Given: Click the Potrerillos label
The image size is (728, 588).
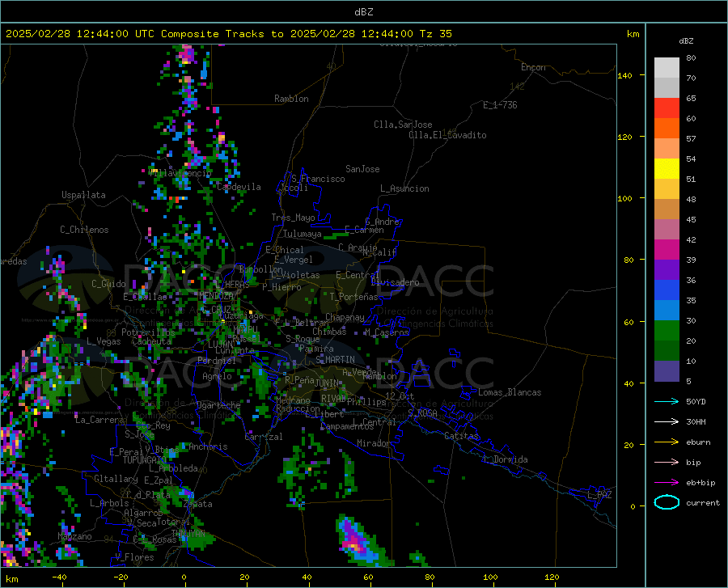Looking at the screenshot, I should point(148,332).
